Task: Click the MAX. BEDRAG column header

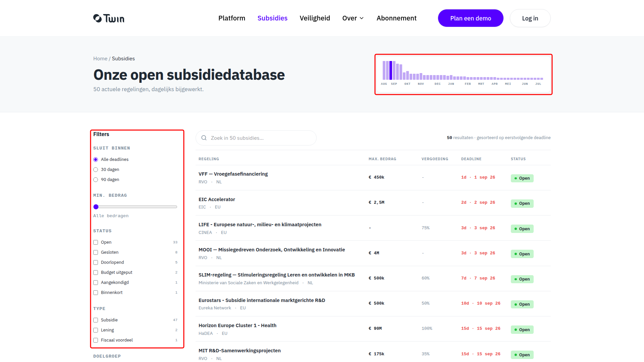Action: click(x=382, y=159)
